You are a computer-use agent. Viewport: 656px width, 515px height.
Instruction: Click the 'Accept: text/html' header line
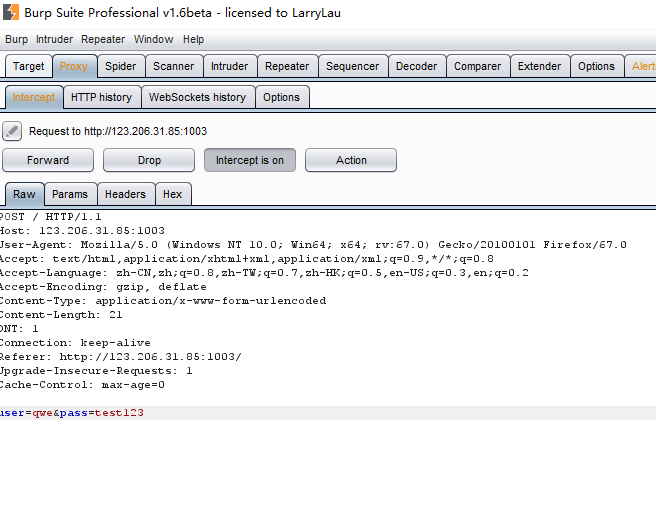pos(246,259)
